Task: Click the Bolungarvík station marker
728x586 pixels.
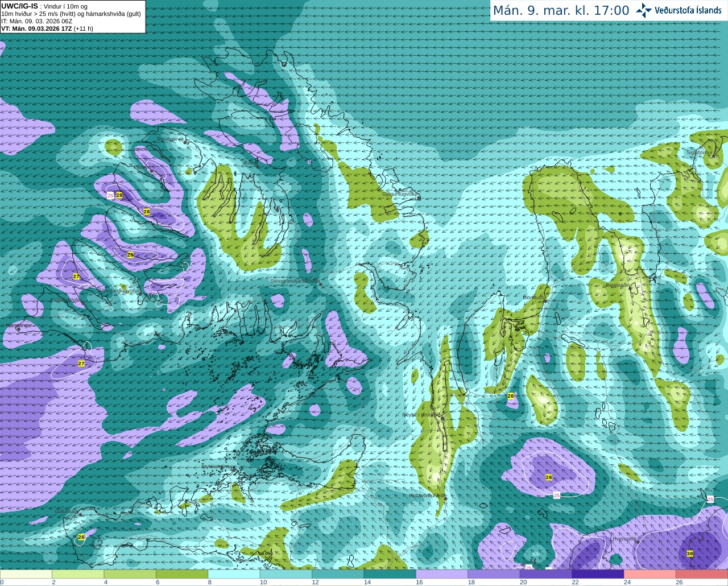Action: 184,142
